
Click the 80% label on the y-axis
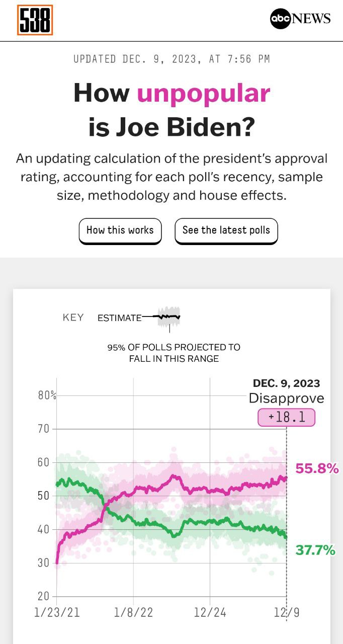pyautogui.click(x=47, y=395)
